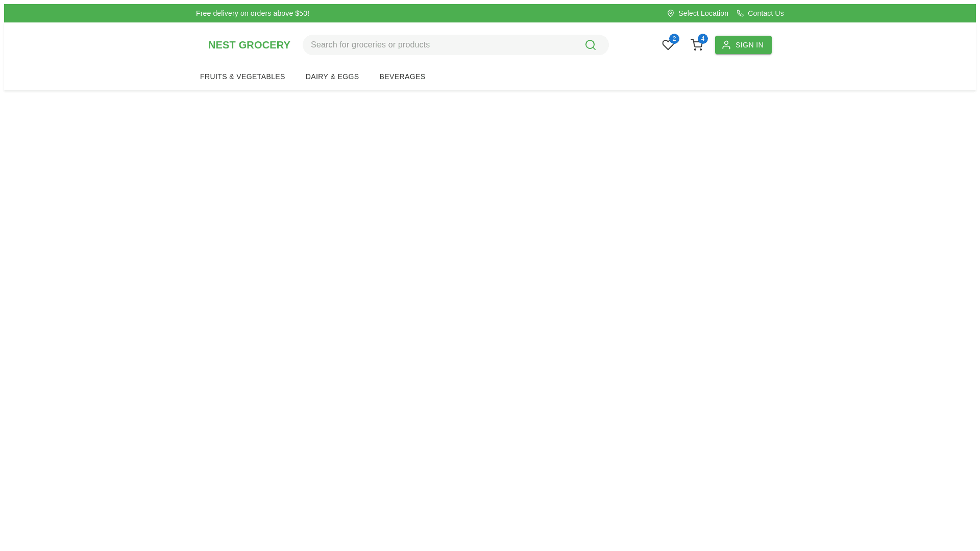Click the empty space in the green top bar
Image resolution: width=980 pixels, height=551 pixels.
tap(485, 13)
